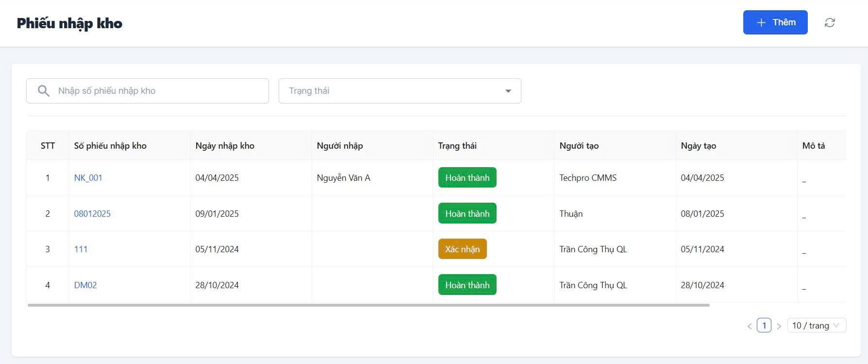Click the horizontal table scrollbar
This screenshot has width=868, height=364.
point(368,305)
